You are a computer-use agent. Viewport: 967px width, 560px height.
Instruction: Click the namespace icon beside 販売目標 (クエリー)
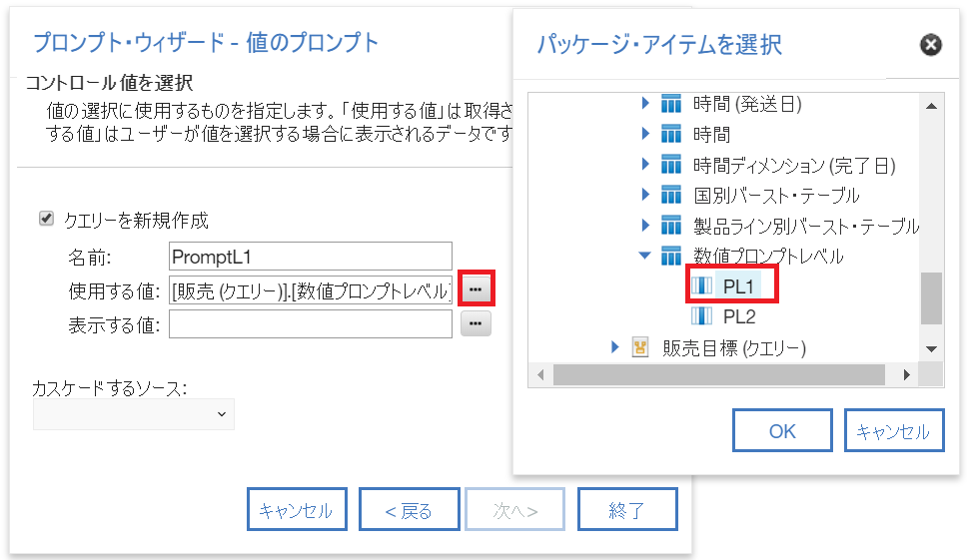click(640, 347)
